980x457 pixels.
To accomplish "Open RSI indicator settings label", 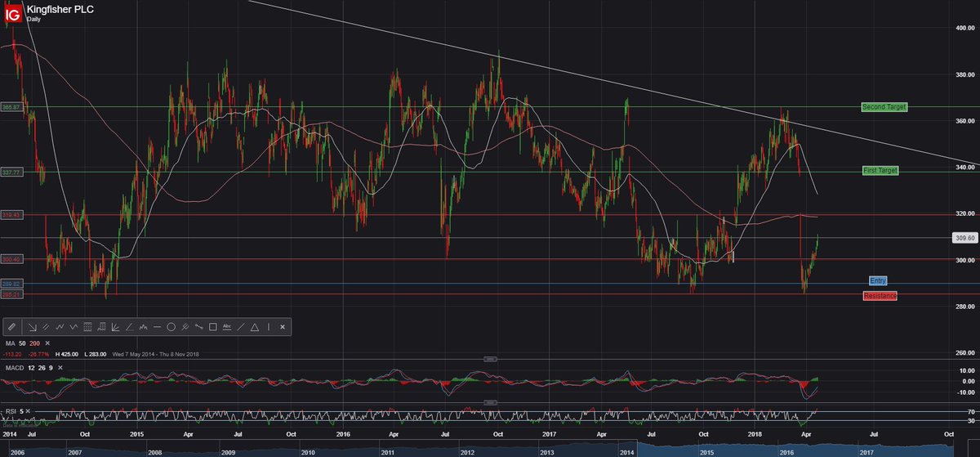I will coord(11,410).
